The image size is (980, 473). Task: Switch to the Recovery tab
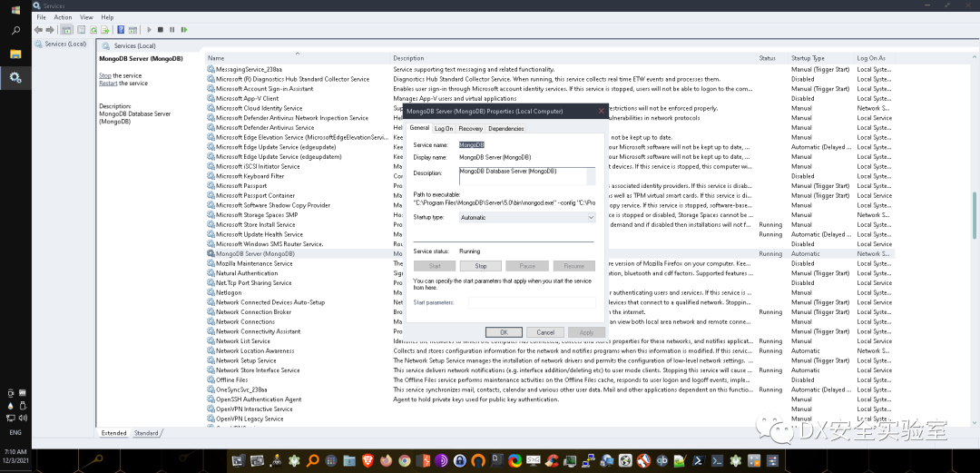point(471,129)
